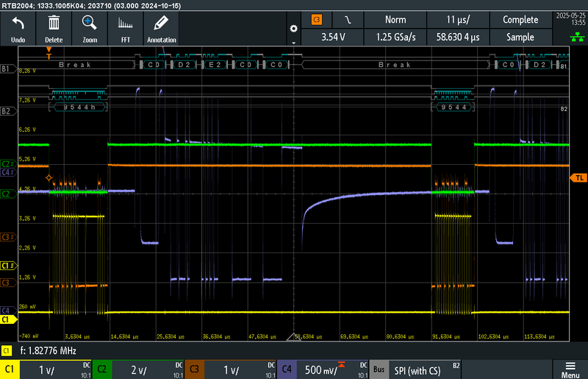Click the date and time display
The height and width of the screenshot is (379, 588).
571,19
